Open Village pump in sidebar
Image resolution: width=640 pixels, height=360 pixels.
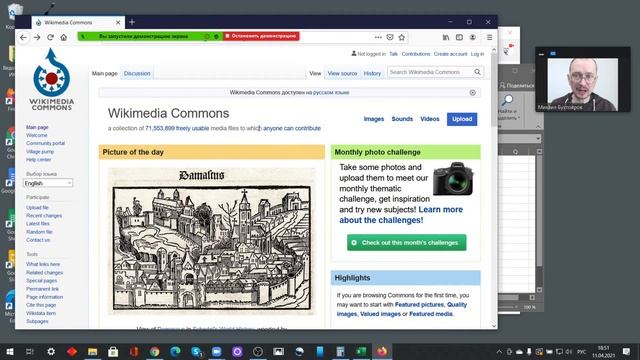click(x=40, y=151)
